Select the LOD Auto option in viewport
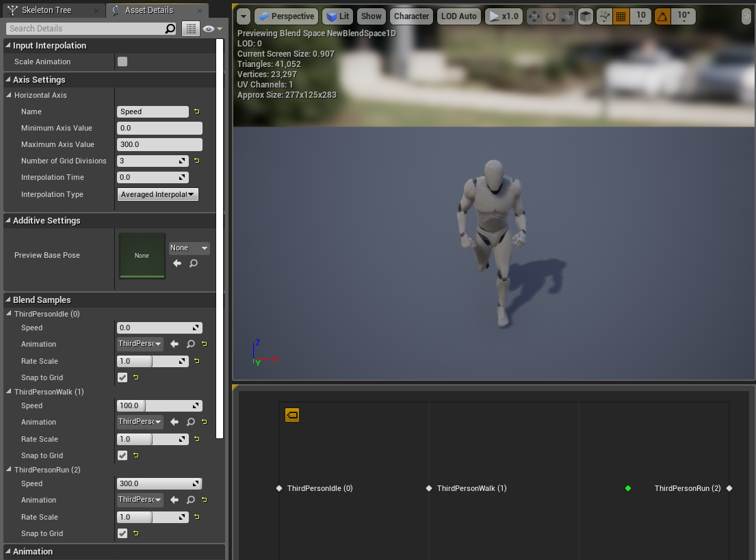 [458, 16]
